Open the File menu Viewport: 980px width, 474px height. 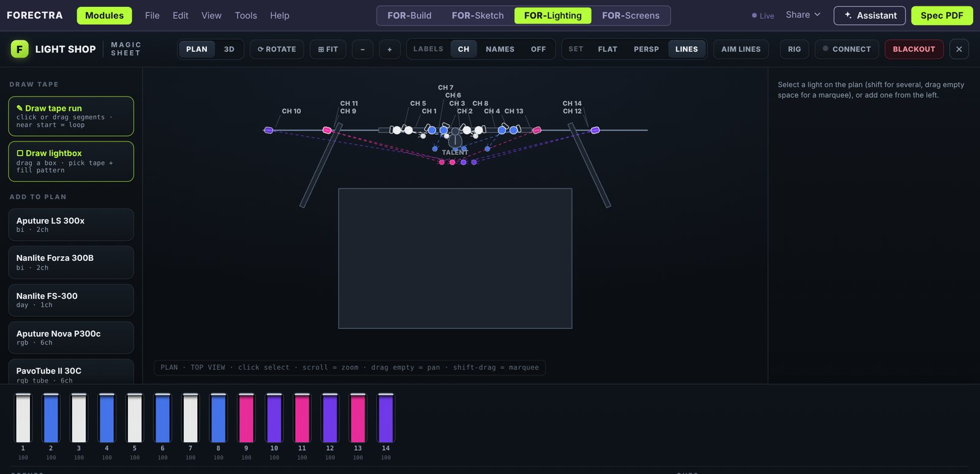[x=153, y=15]
